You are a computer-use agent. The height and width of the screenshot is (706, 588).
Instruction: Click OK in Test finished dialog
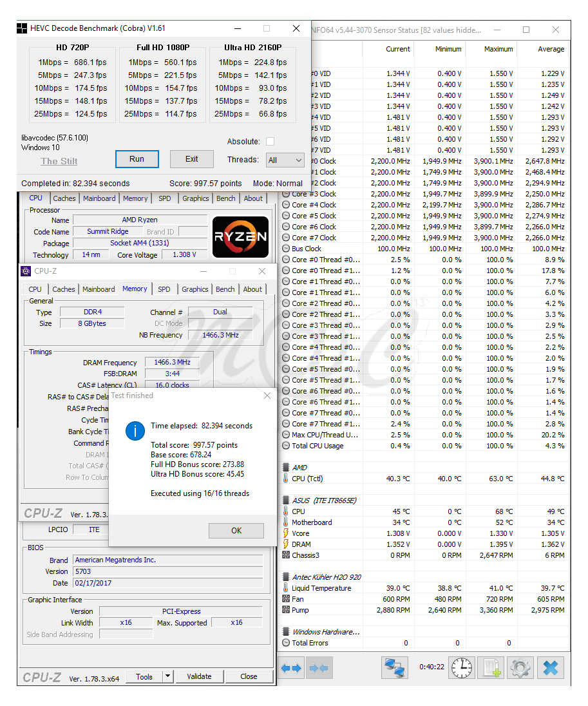pos(236,530)
